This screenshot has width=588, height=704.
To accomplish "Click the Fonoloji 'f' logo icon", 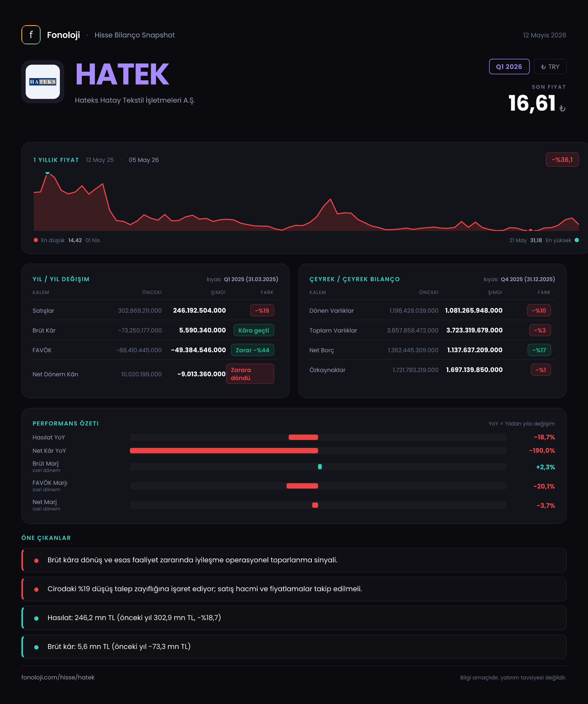I will [31, 35].
